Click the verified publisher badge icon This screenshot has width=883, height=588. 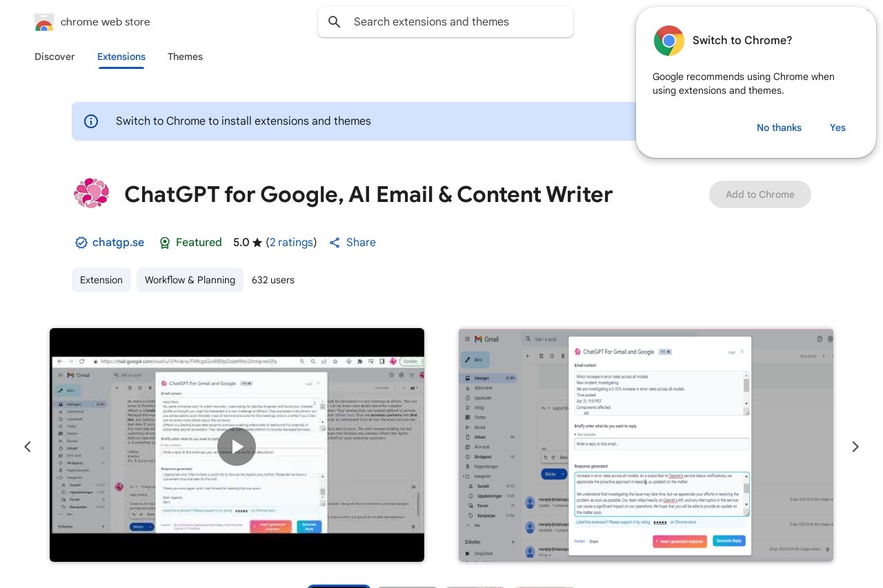point(81,243)
